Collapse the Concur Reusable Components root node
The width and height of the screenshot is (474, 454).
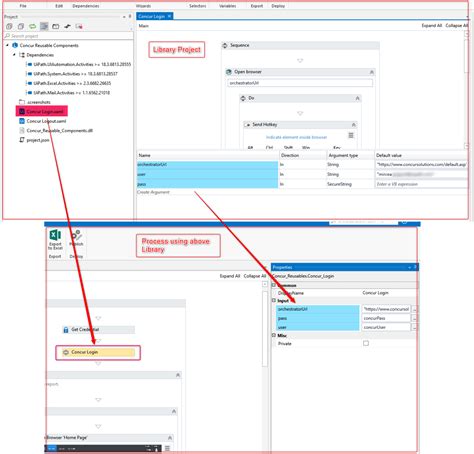tap(7, 45)
